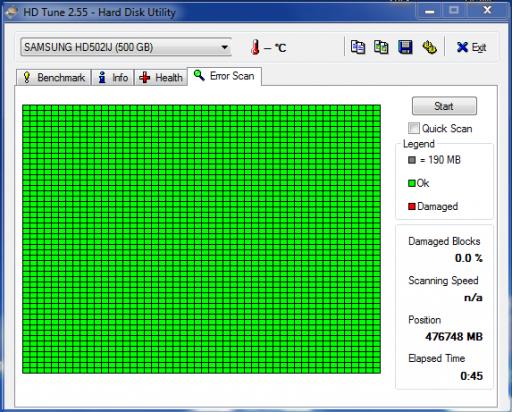Open the drive selection combo box
The height and width of the screenshot is (412, 512).
(x=126, y=47)
